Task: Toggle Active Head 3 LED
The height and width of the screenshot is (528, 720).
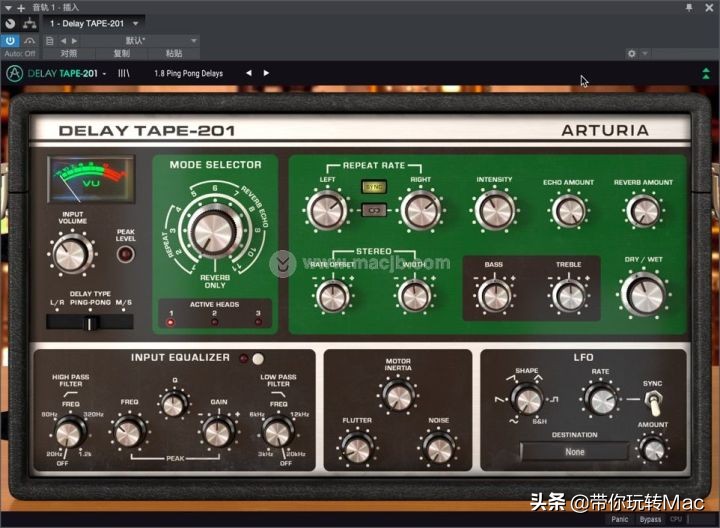Action: point(258,322)
